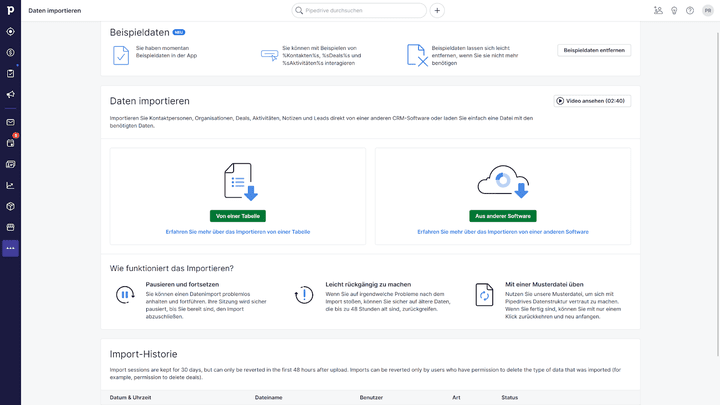
Task: Click the Wie funktioniert das Importieren? heading
Action: click(172, 268)
